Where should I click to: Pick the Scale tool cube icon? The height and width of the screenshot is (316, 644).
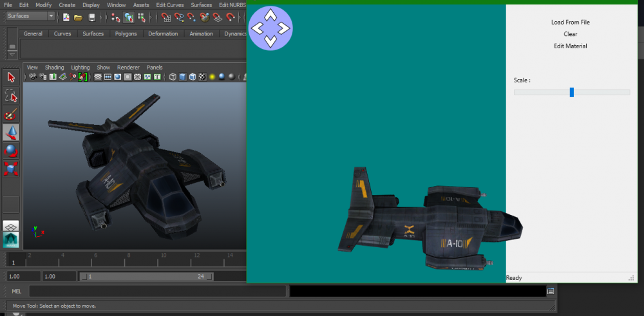click(11, 169)
